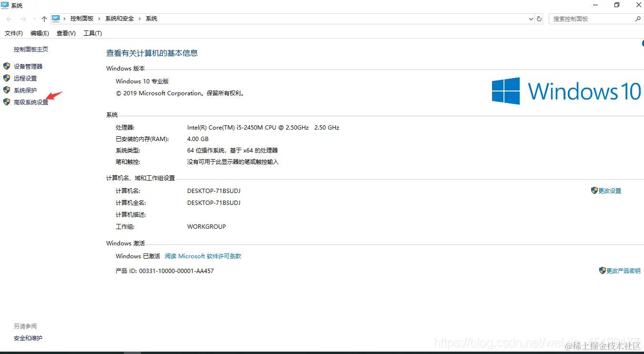Minimize the 系统 window

point(595,5)
